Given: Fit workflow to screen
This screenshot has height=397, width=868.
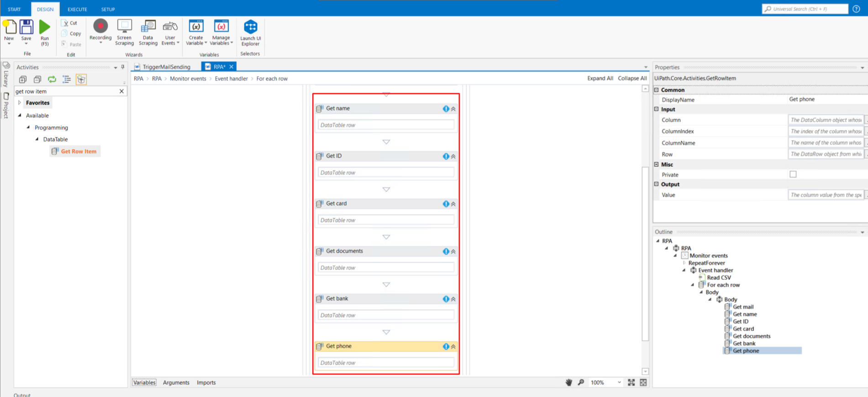Looking at the screenshot, I should [631, 382].
